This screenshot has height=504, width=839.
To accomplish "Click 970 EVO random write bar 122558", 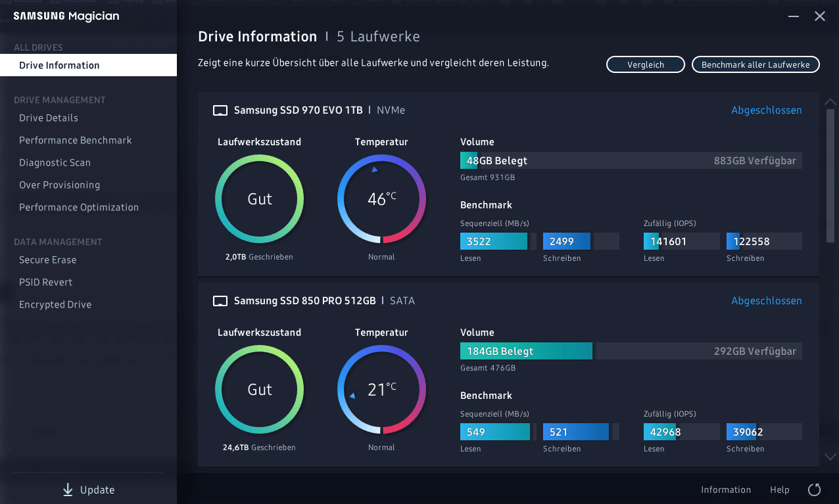I will click(x=764, y=241).
